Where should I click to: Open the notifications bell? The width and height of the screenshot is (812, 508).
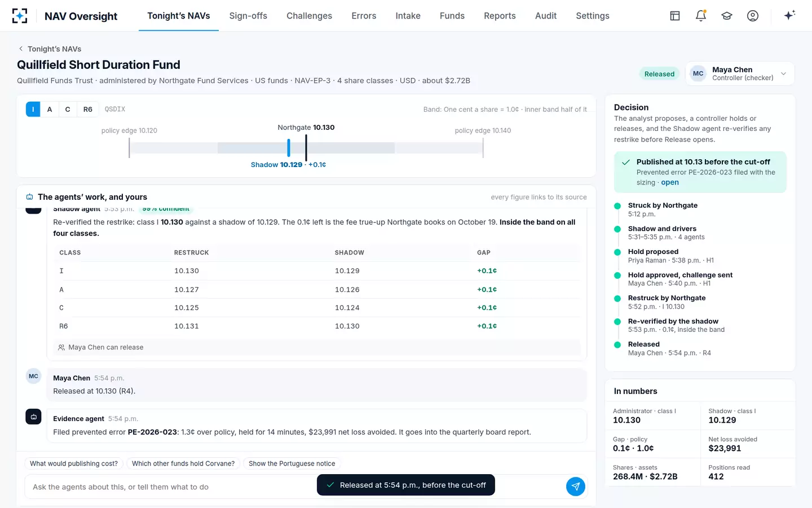tap(701, 16)
